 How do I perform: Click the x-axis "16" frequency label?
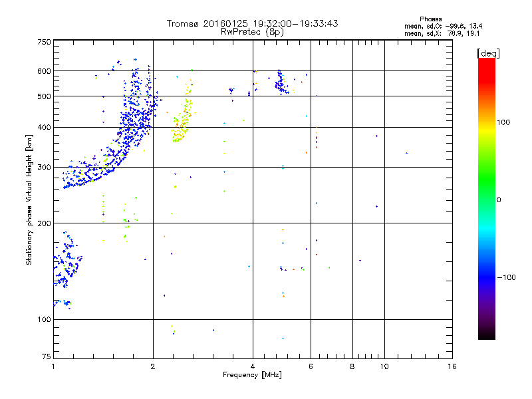[452, 366]
